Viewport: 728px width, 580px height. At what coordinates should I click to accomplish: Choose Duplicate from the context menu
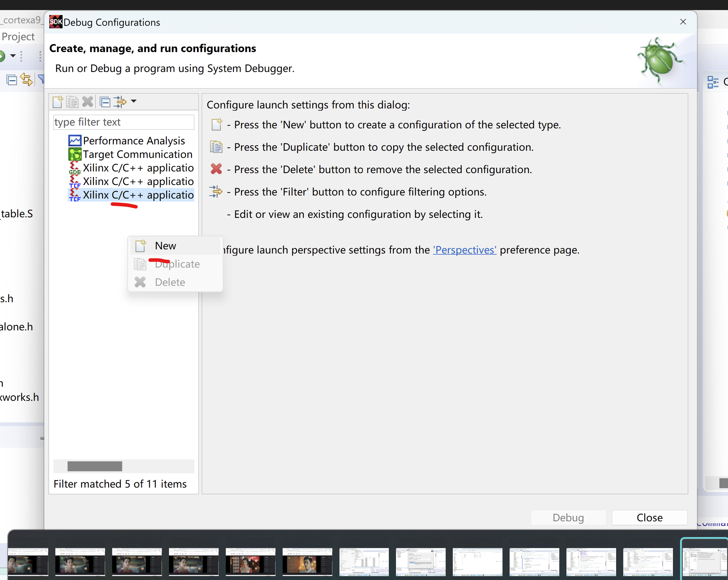(x=175, y=264)
